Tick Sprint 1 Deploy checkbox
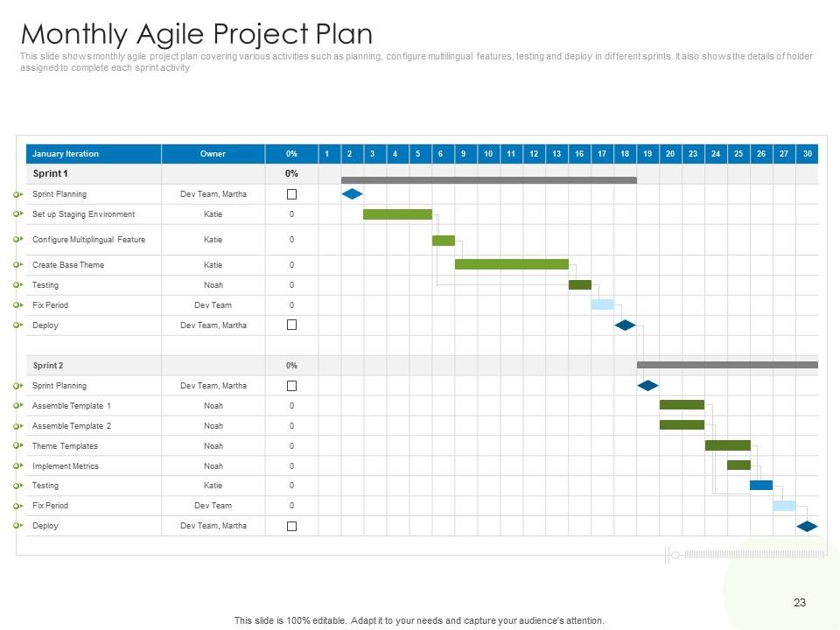840x630 pixels. click(x=292, y=325)
